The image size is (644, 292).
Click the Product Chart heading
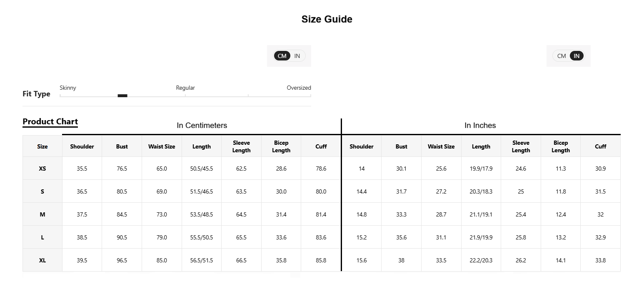50,121
